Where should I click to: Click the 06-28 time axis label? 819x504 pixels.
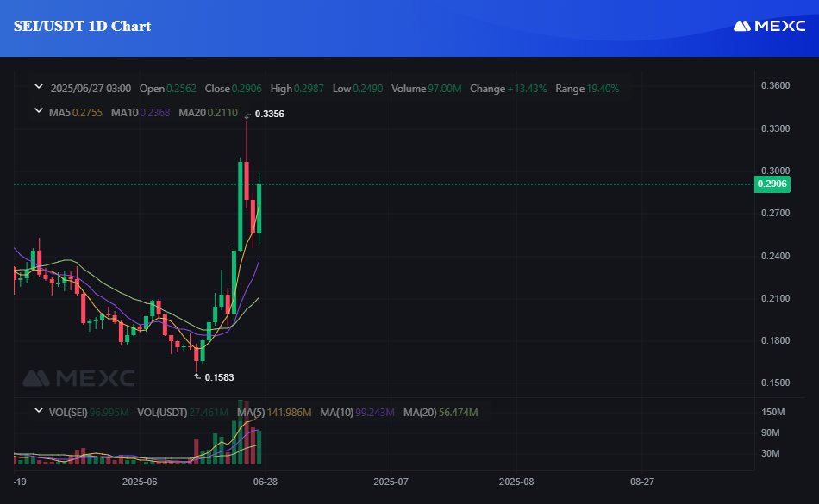266,482
